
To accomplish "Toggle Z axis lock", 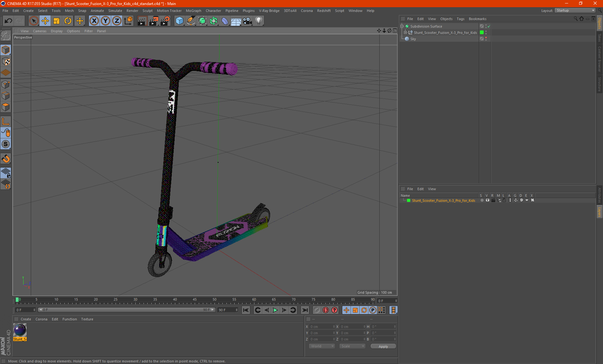I will click(117, 21).
